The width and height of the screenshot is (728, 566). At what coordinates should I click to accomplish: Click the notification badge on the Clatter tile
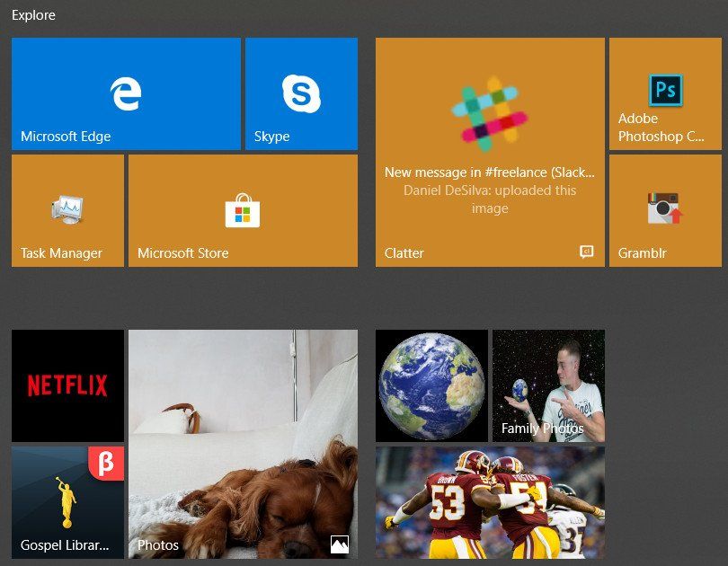pos(588,253)
